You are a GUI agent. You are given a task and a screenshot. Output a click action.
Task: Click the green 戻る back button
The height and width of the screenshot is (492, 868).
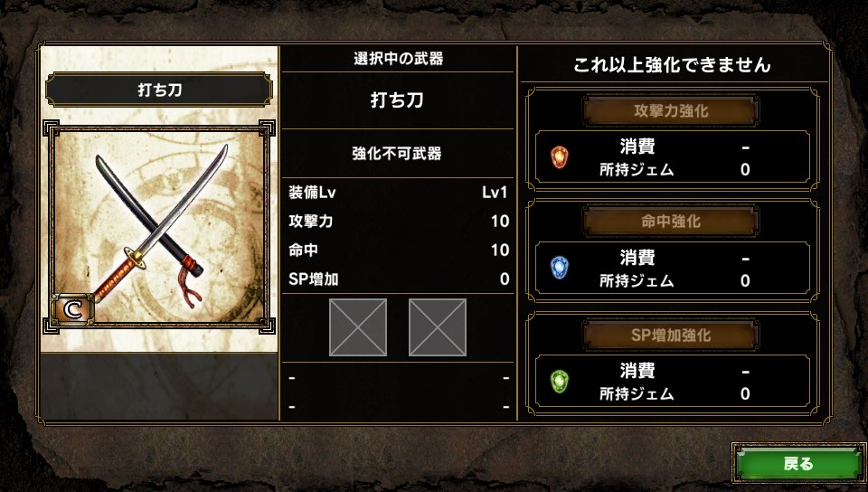click(x=798, y=463)
